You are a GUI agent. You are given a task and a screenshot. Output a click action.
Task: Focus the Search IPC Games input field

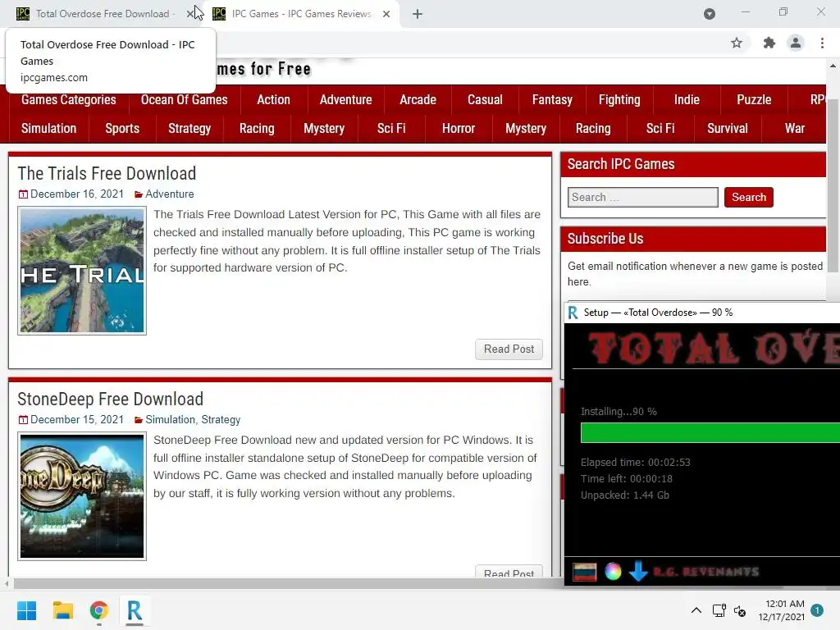tap(643, 197)
